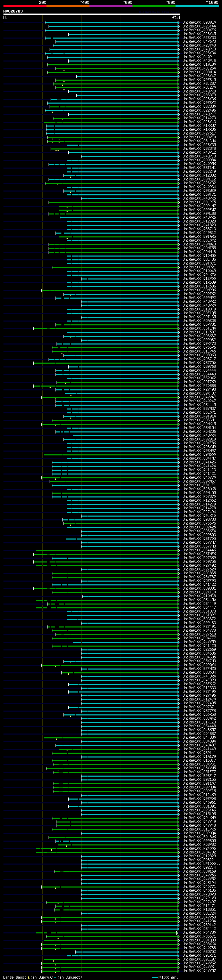The image size is (222, 980).
Task: Select the UniRef100_P92919 label
Action: 199,439
